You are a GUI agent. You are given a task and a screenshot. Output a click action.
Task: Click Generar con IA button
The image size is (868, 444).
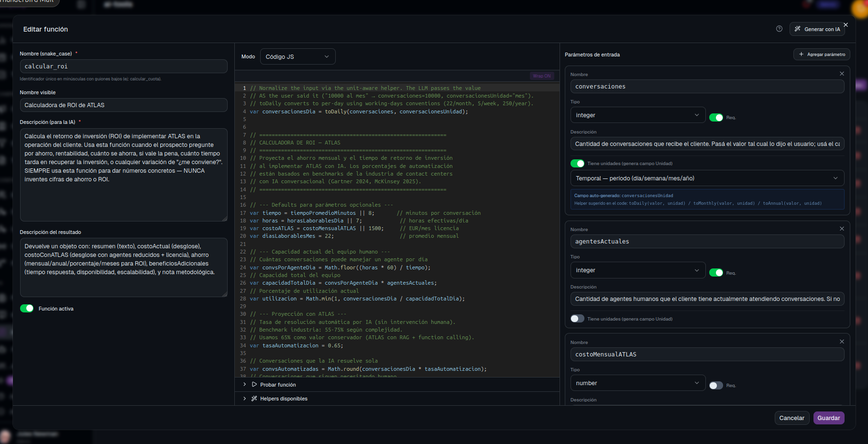point(817,29)
